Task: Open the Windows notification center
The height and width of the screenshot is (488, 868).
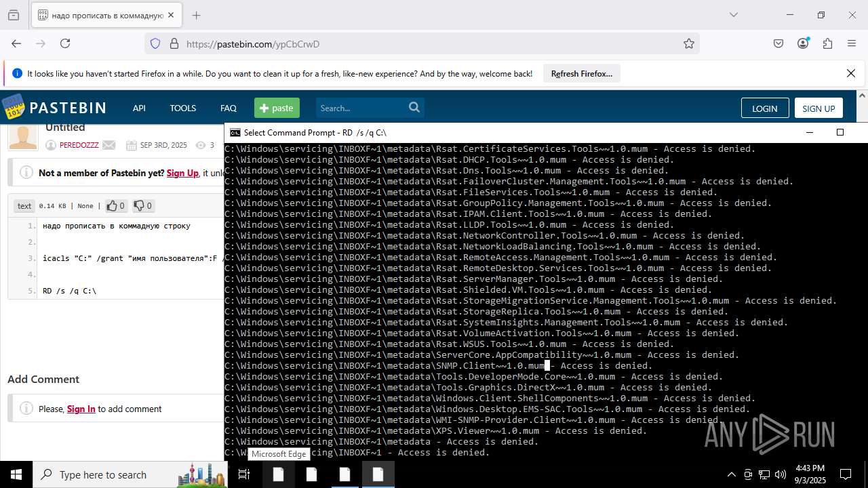Action: [x=846, y=474]
